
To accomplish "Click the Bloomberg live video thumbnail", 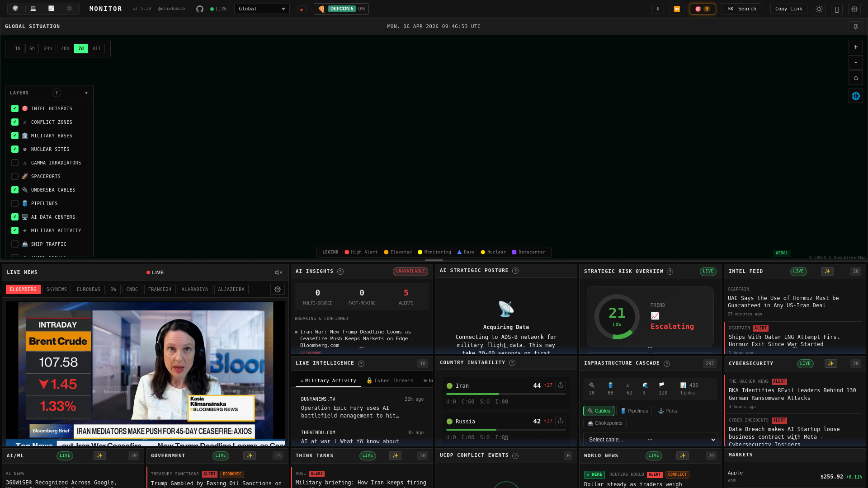I will (145, 374).
